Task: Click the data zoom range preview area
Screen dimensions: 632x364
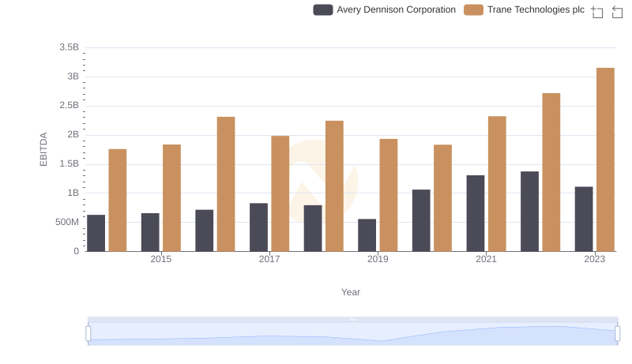Action: pos(352,334)
